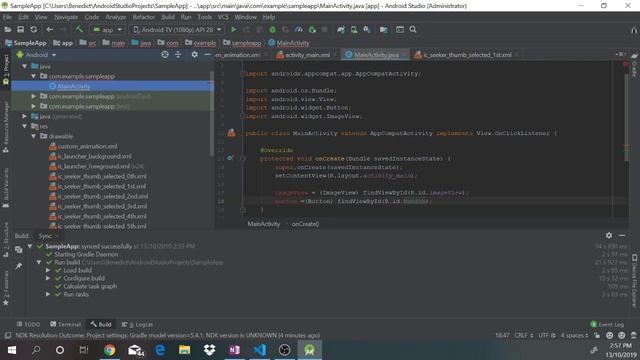Expand the Run tasks node

(48, 294)
